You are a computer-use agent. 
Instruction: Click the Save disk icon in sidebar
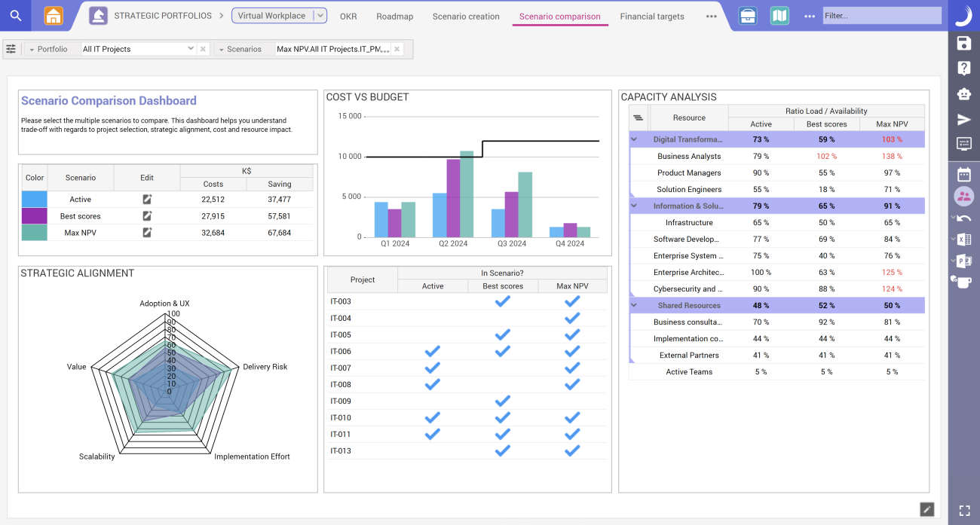coord(963,43)
